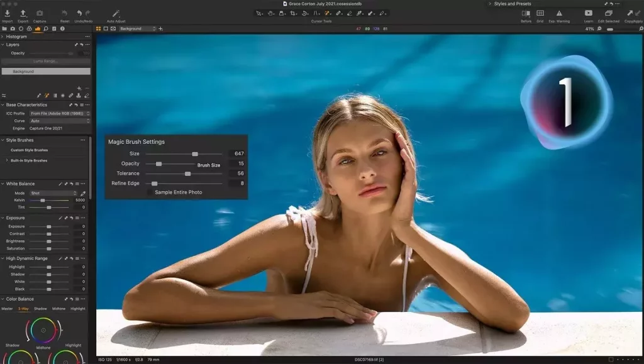Click the Luma Range button

[x=45, y=61]
